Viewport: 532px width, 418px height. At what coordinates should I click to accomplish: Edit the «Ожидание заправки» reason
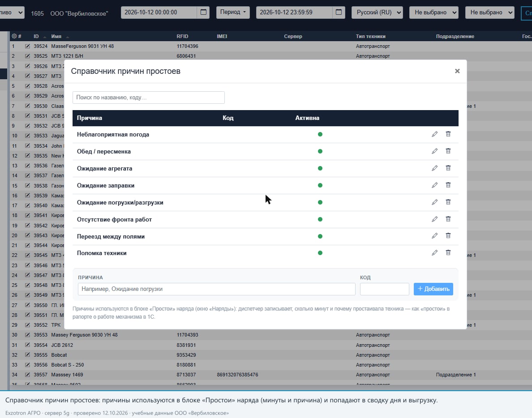pyautogui.click(x=435, y=185)
